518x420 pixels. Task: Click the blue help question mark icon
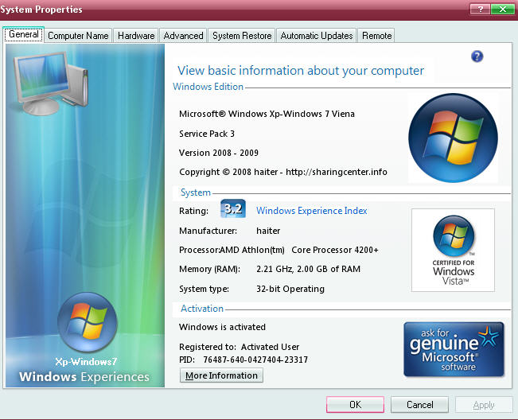click(477, 56)
